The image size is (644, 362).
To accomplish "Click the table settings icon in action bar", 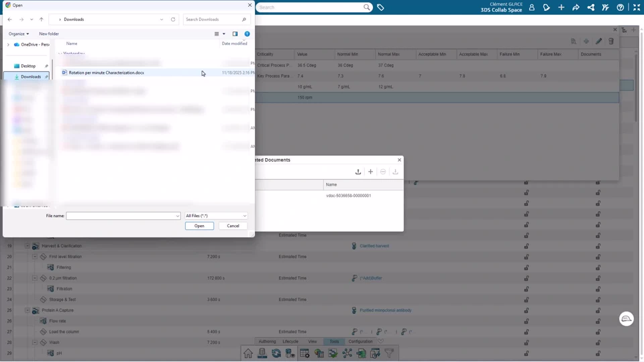I will pos(305,353).
